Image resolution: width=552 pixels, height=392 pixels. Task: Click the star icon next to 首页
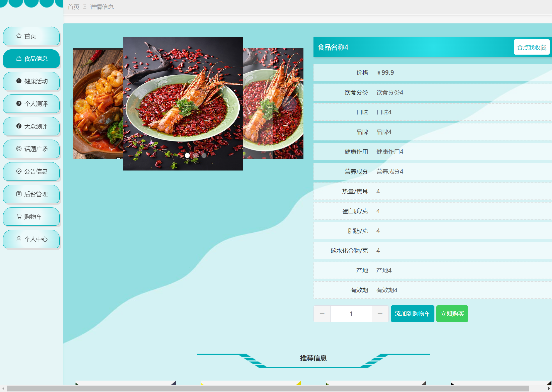19,36
